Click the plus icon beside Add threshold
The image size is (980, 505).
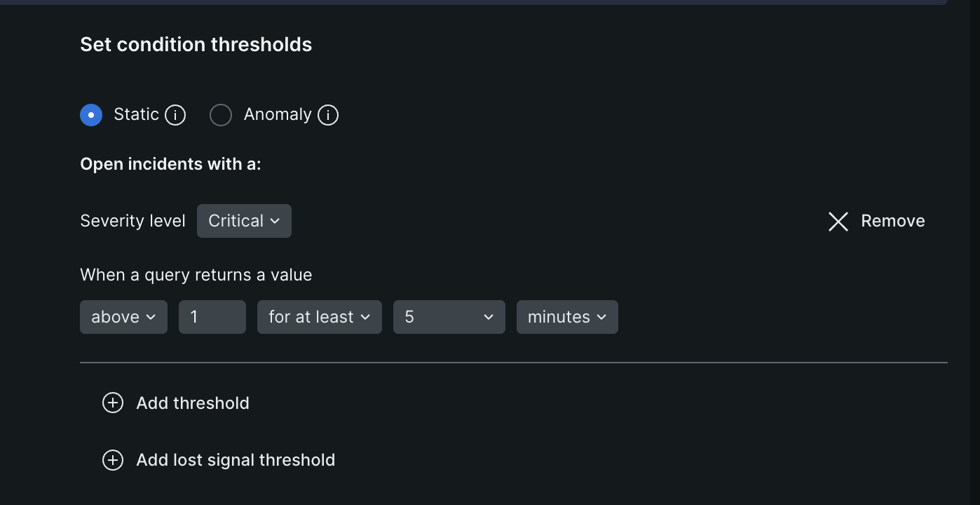coord(113,403)
